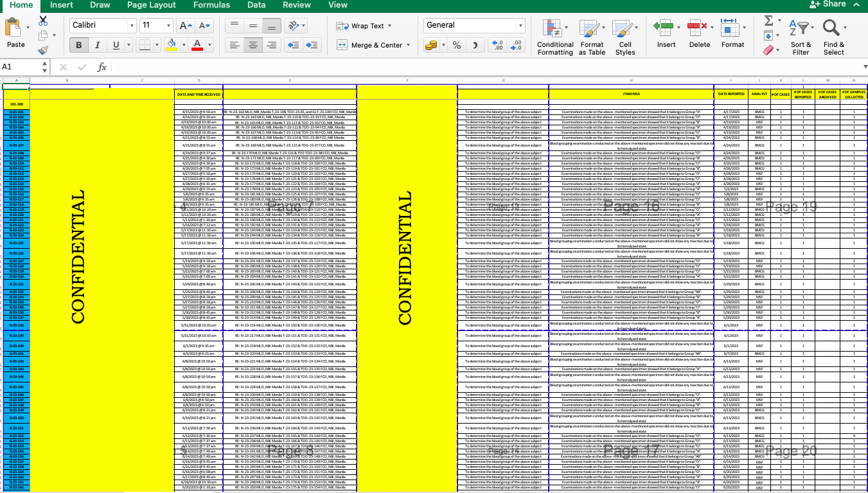Switch to the Home tab
868x493 pixels.
22,5
